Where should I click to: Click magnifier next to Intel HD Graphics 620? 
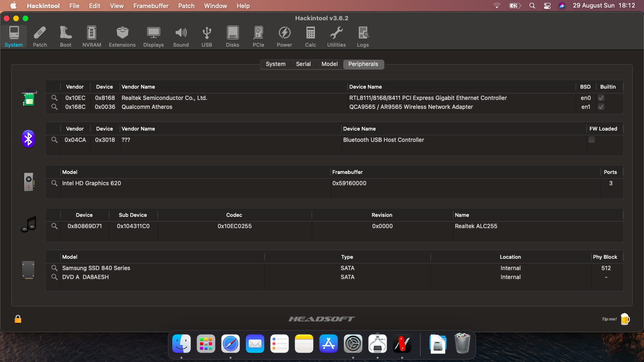click(55, 183)
